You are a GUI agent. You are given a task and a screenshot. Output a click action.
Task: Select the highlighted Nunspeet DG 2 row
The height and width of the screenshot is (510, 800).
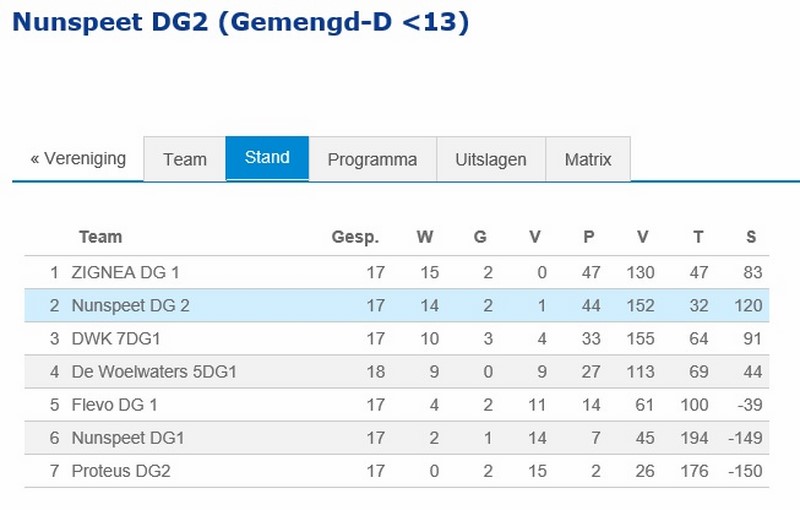tap(396, 305)
